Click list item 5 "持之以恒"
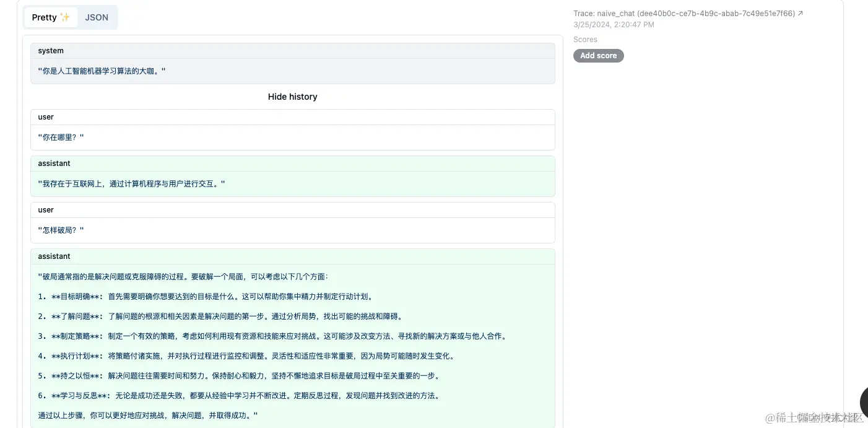868x428 pixels. click(239, 376)
